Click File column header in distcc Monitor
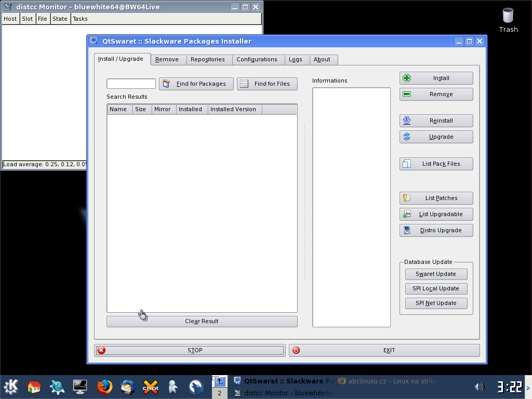 click(x=43, y=19)
